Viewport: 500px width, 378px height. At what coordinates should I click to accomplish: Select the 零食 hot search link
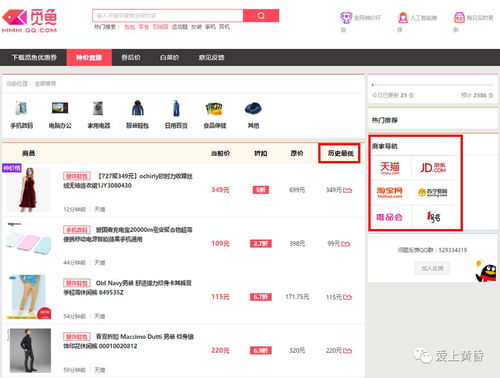click(x=143, y=27)
